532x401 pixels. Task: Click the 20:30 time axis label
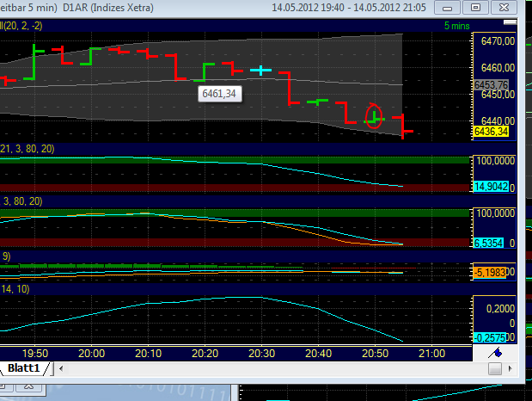(261, 354)
